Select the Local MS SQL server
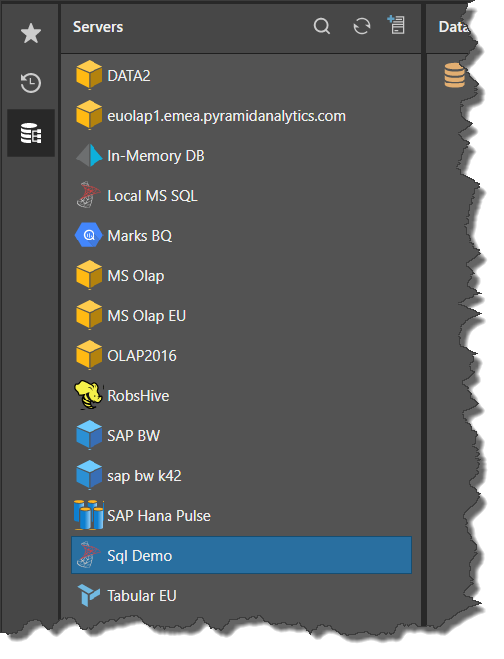The image size is (504, 659). (x=241, y=195)
